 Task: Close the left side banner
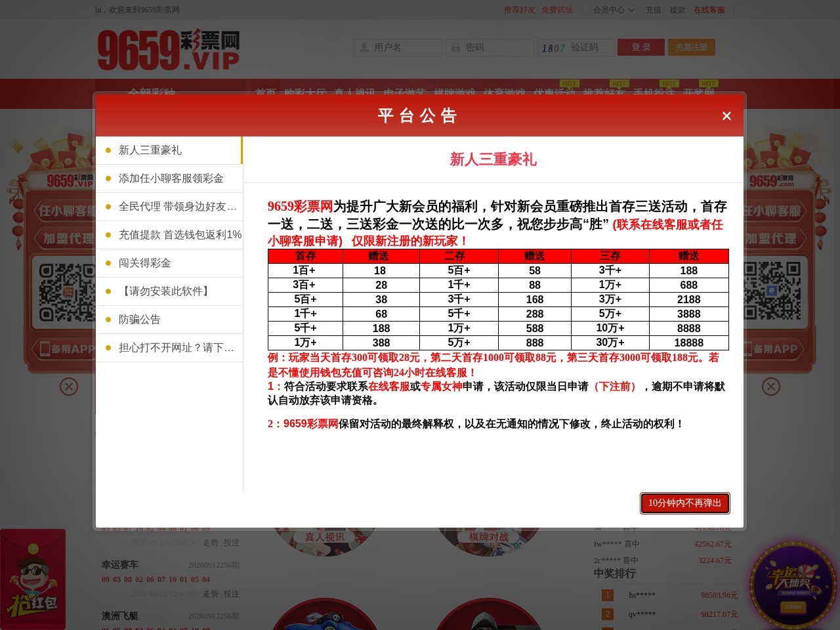69,387
